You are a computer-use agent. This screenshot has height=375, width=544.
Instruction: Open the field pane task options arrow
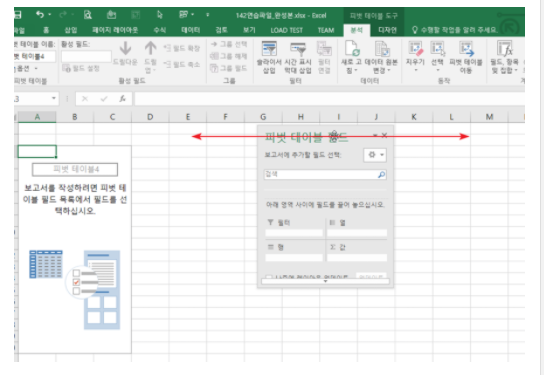coord(375,135)
